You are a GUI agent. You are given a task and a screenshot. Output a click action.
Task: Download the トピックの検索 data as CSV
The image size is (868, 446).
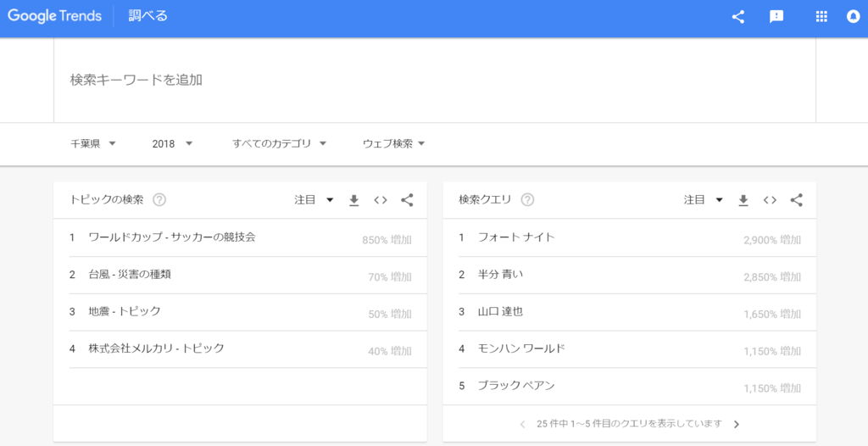354,200
